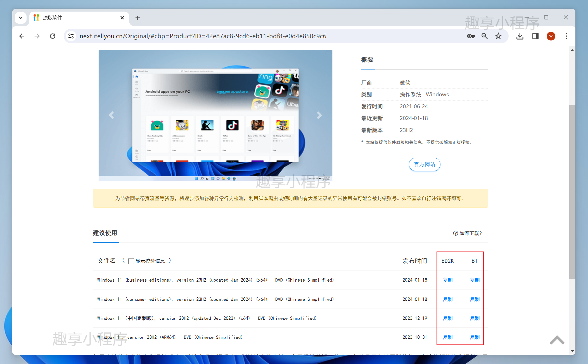This screenshot has height=364, width=588.
Task: Copy ED2K link for business editions
Action: pos(448,280)
